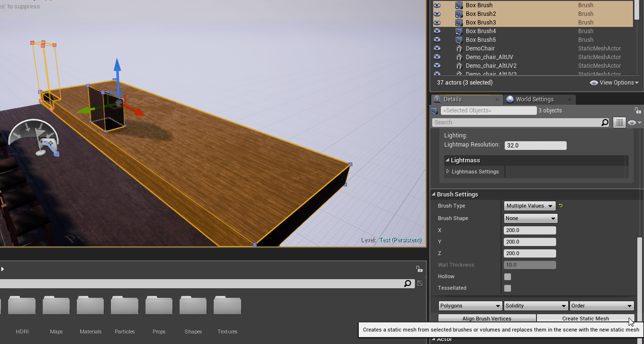Switch to the World Settings tab

(x=535, y=99)
